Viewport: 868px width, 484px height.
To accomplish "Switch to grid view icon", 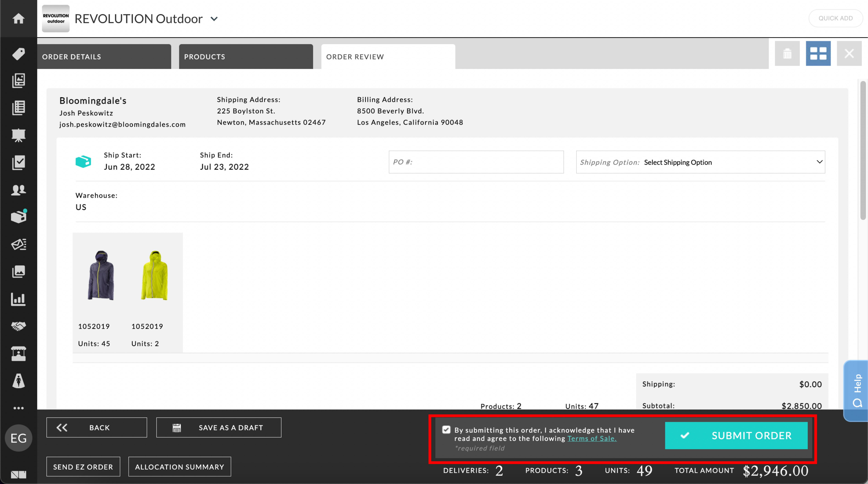I will (x=818, y=53).
